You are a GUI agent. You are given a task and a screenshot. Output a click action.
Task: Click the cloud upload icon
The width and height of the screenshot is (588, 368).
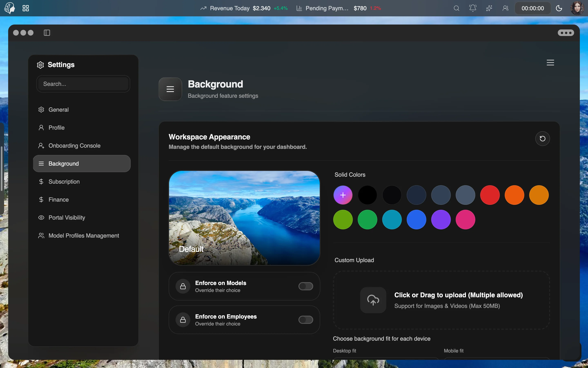tap(373, 300)
